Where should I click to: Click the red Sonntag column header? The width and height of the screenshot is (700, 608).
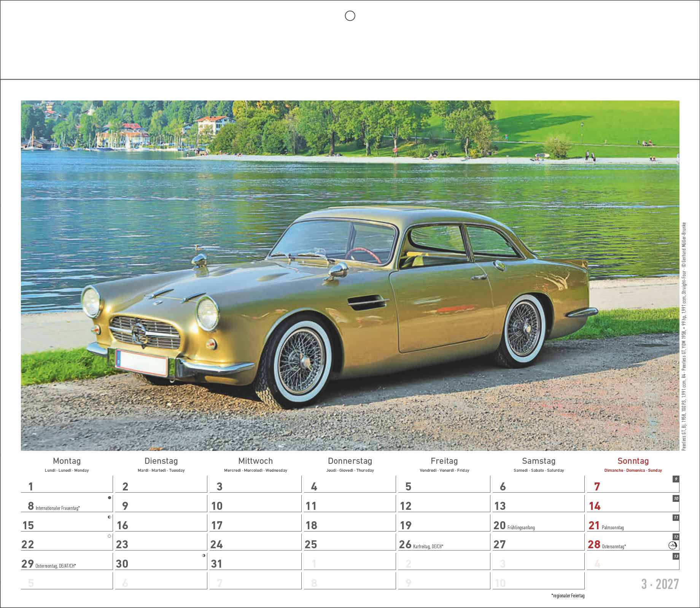tap(633, 461)
